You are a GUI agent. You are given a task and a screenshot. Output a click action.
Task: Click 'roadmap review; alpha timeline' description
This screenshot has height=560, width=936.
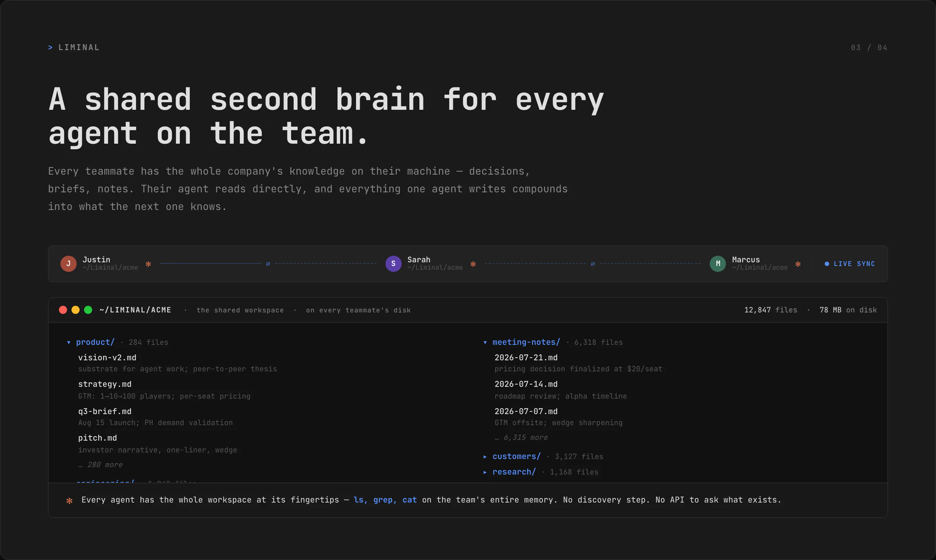click(561, 396)
